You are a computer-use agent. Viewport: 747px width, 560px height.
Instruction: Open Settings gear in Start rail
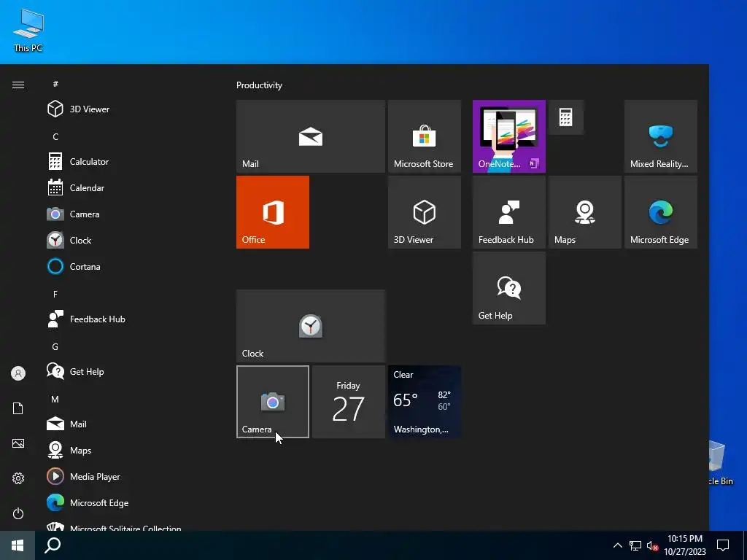18,478
